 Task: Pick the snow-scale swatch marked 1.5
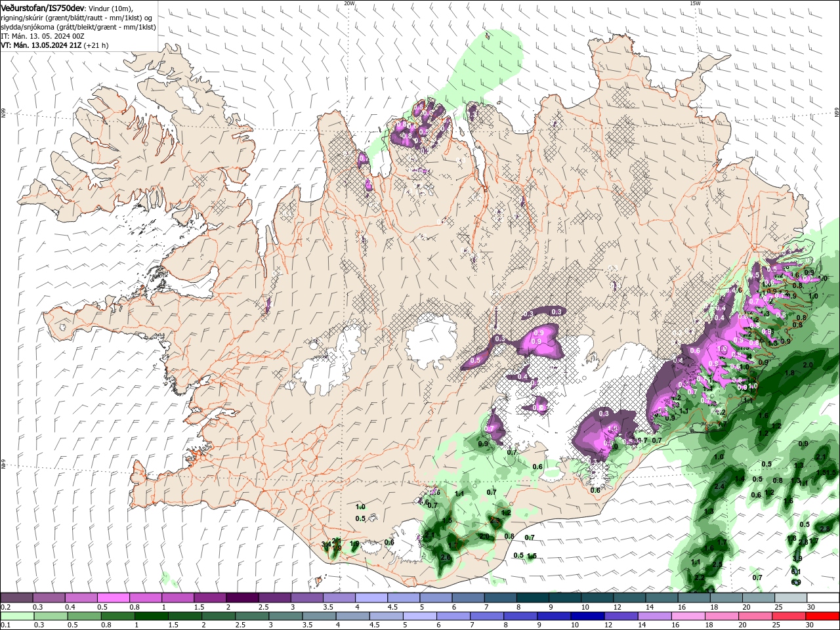click(x=210, y=598)
